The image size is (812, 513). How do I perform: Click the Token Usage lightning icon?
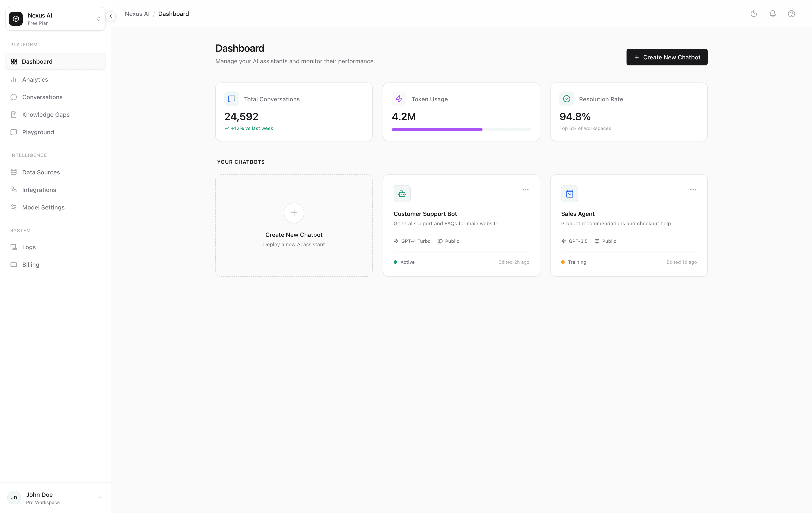click(x=399, y=99)
